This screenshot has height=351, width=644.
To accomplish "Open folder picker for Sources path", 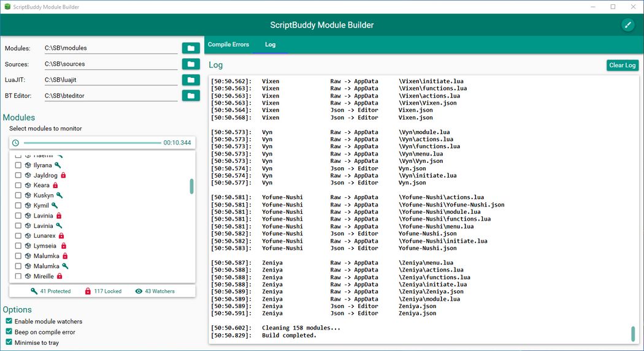I will pyautogui.click(x=191, y=64).
